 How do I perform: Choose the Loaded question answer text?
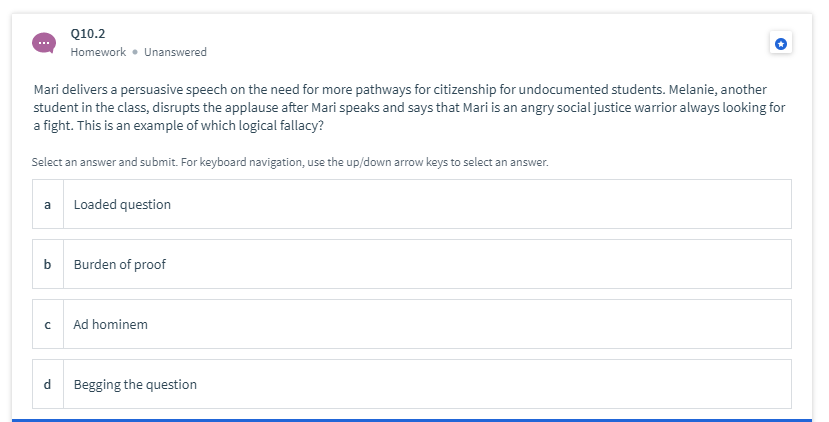(x=122, y=205)
